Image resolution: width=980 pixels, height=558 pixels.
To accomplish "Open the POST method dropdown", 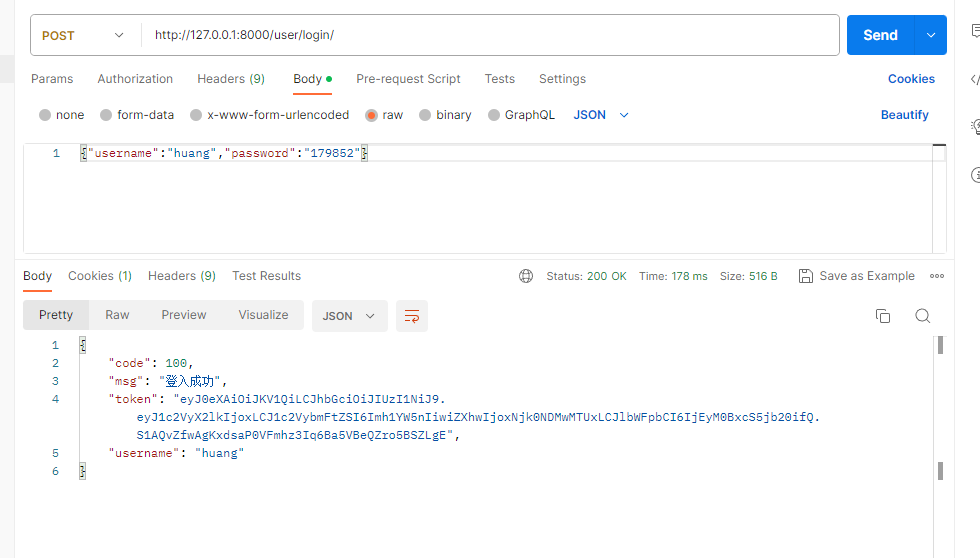I will click(x=82, y=36).
